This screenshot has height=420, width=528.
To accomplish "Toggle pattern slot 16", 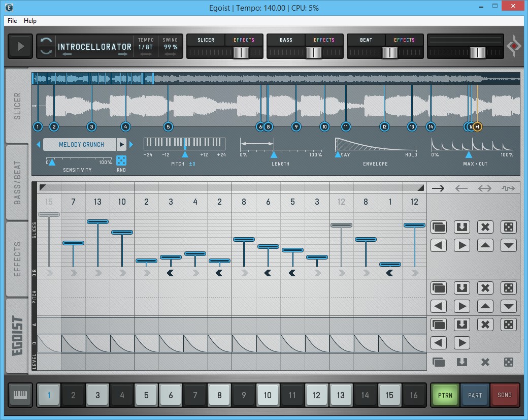I will pos(414,395).
